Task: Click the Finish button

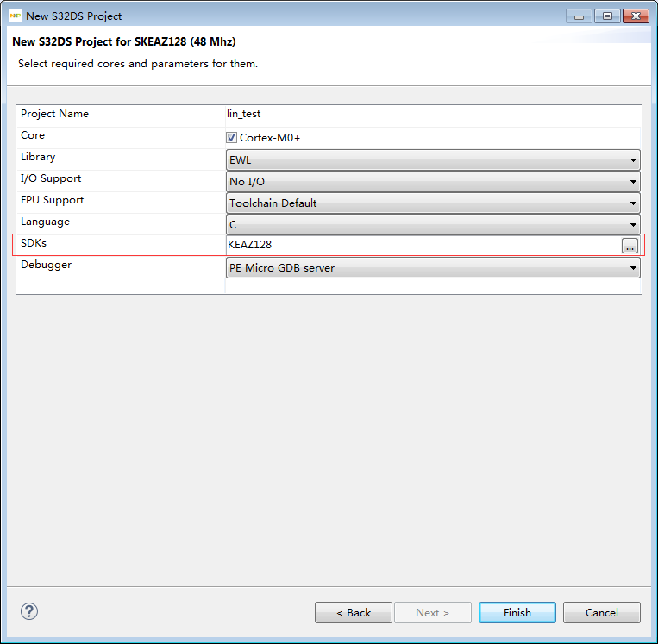Action: 517,613
